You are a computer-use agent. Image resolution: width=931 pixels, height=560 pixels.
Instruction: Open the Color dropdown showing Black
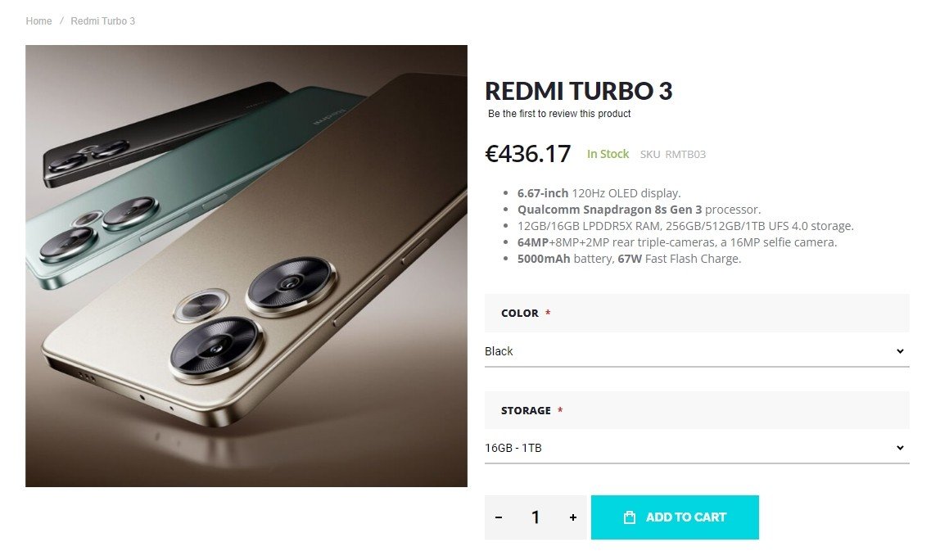click(697, 351)
